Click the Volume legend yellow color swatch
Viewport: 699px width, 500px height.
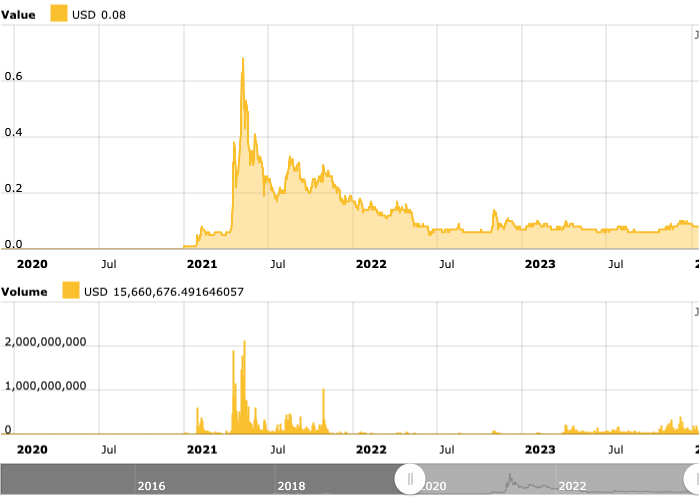71,290
